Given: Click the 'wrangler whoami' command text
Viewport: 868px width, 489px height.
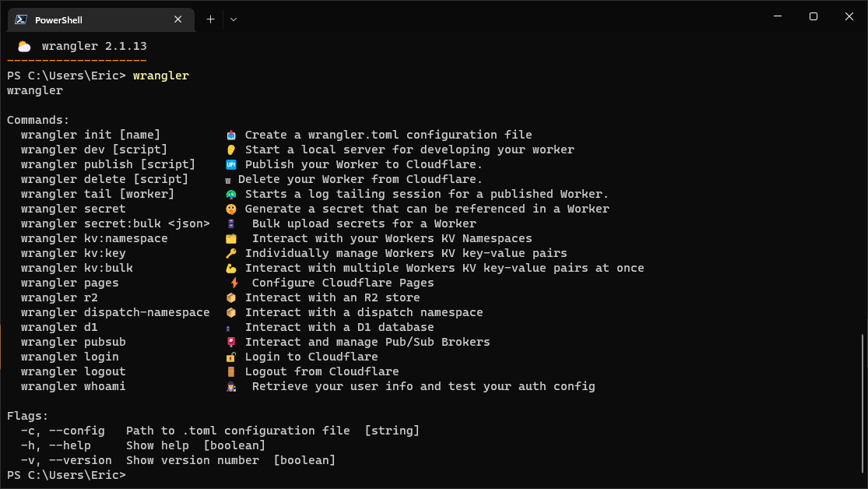Looking at the screenshot, I should tap(73, 386).
